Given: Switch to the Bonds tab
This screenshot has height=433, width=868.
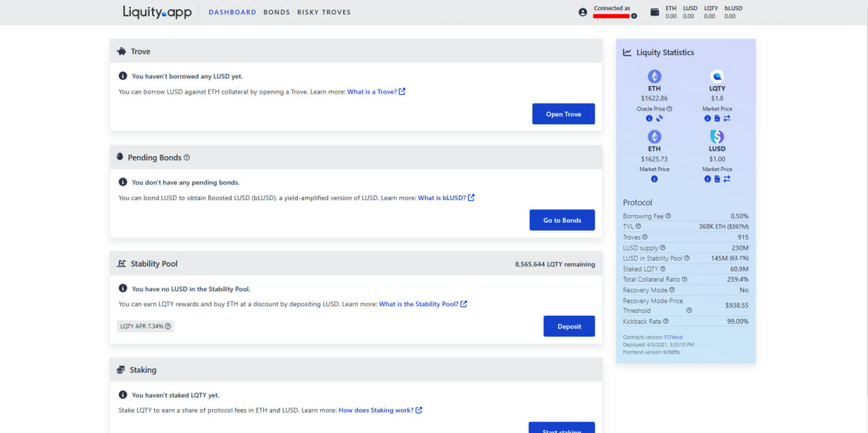Looking at the screenshot, I should [x=277, y=12].
